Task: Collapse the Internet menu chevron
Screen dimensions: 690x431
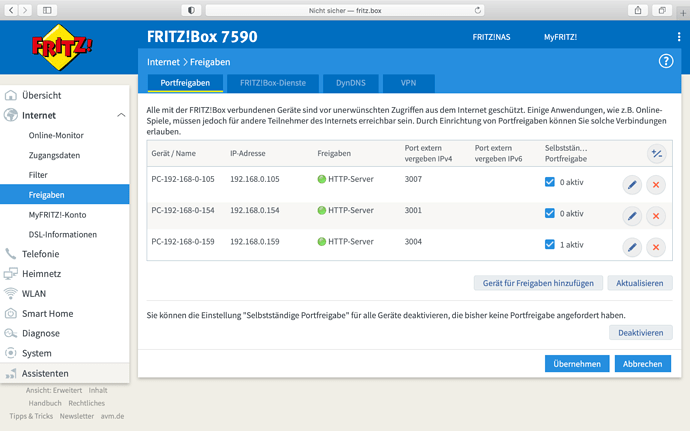Action: [121, 115]
